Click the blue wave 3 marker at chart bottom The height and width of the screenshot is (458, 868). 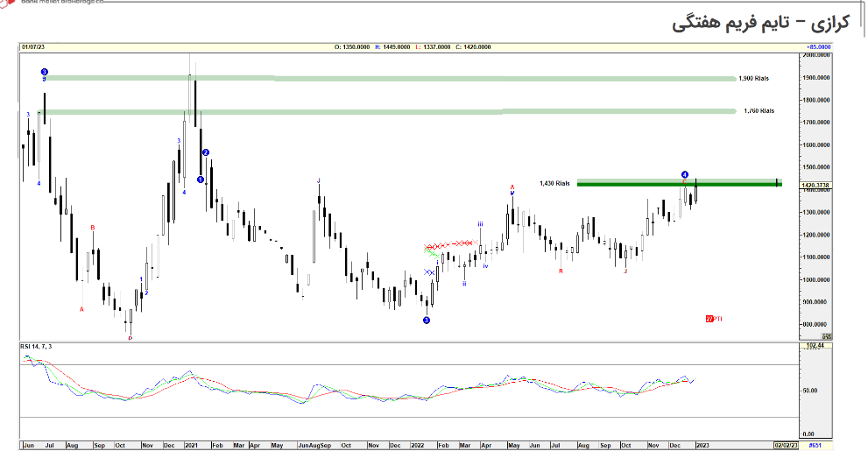coord(427,321)
